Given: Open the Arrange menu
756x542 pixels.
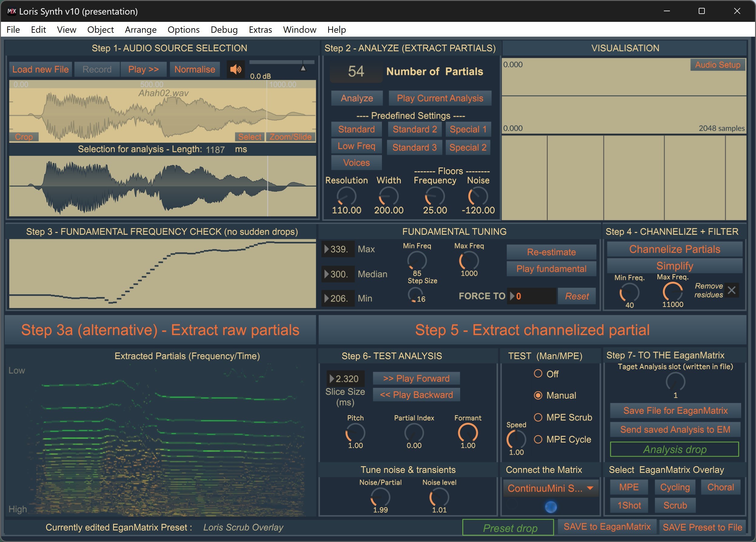Looking at the screenshot, I should (140, 30).
